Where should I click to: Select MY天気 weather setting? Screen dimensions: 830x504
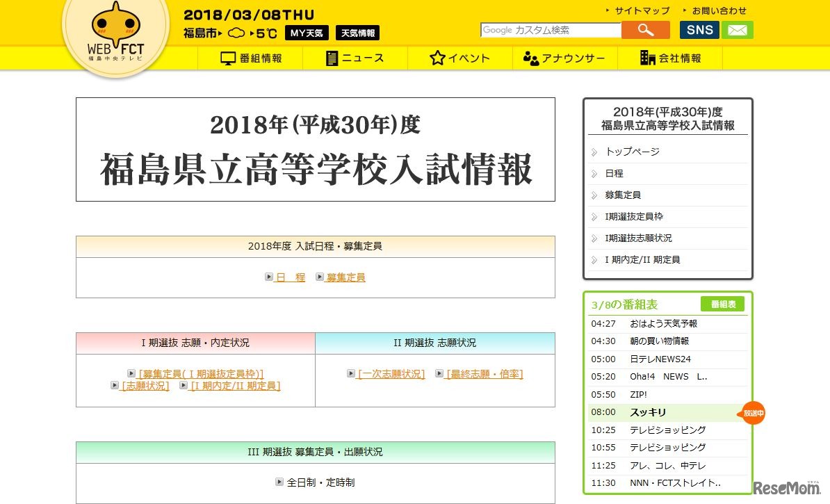point(307,33)
